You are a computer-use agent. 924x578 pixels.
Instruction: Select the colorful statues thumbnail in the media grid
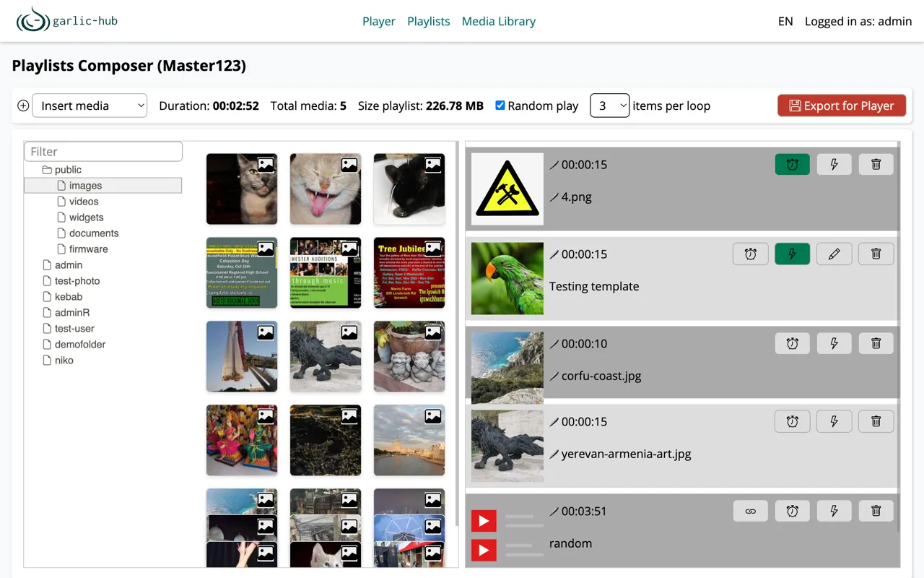(242, 441)
